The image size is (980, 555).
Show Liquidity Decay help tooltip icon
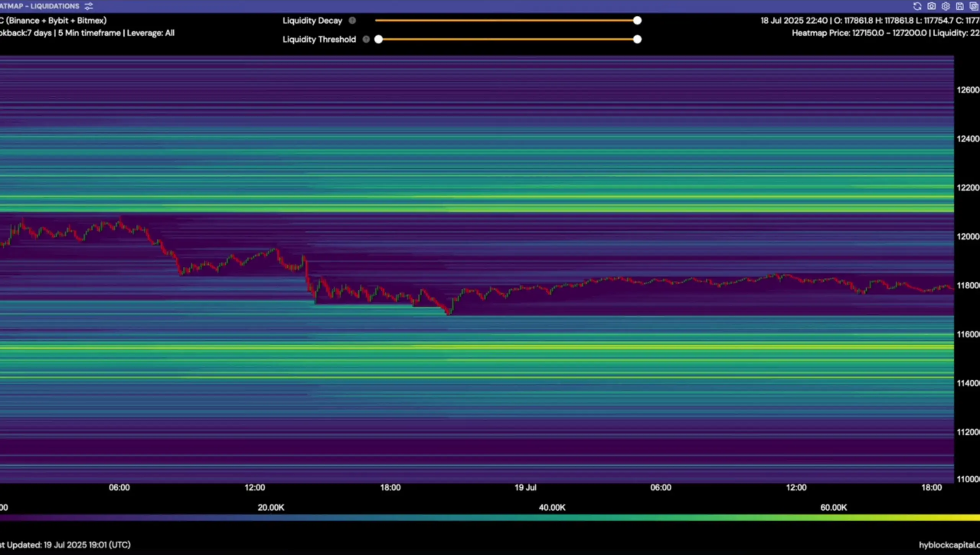click(352, 21)
